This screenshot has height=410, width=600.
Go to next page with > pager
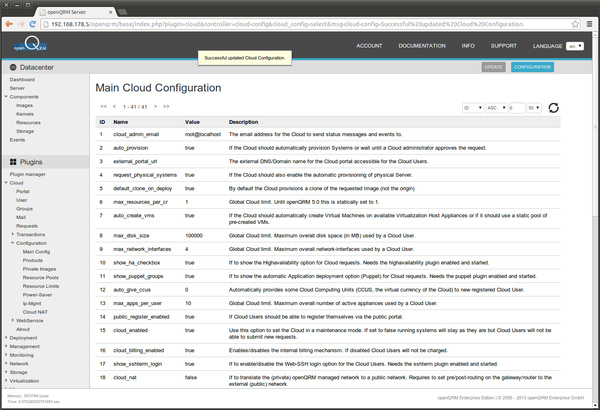click(x=155, y=106)
